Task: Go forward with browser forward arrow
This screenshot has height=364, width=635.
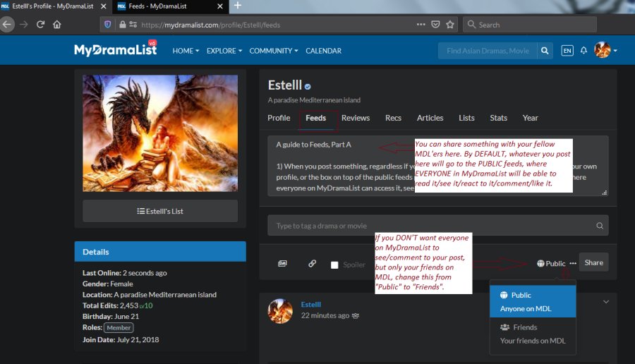Action: (x=24, y=25)
